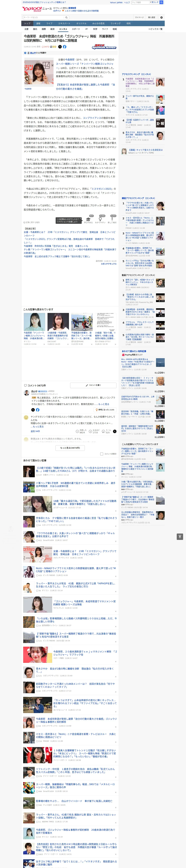Click the back-to-top arrow button
This screenshot has height=868, width=186.
(180, 537)
